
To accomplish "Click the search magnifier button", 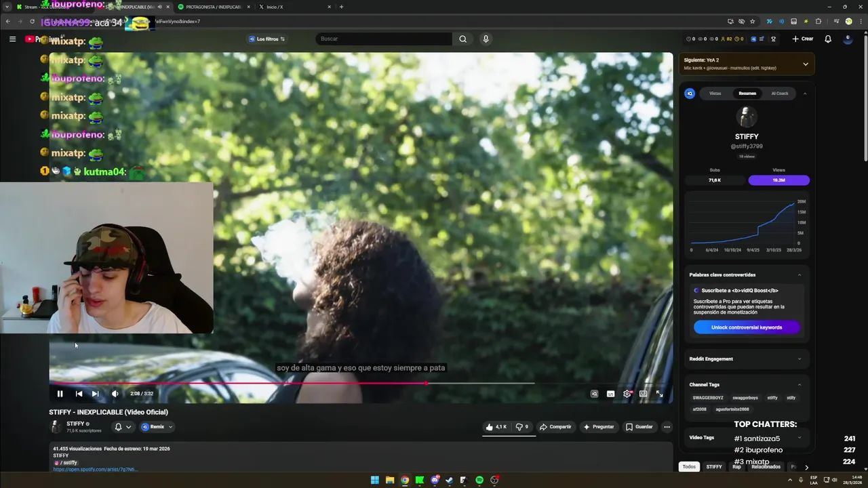I will tap(462, 39).
